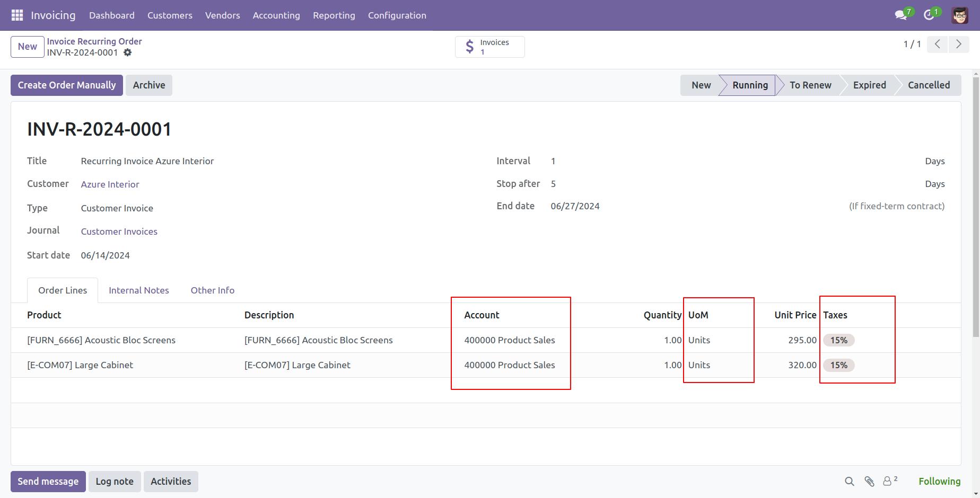Open the conversations messages icon

(901, 15)
